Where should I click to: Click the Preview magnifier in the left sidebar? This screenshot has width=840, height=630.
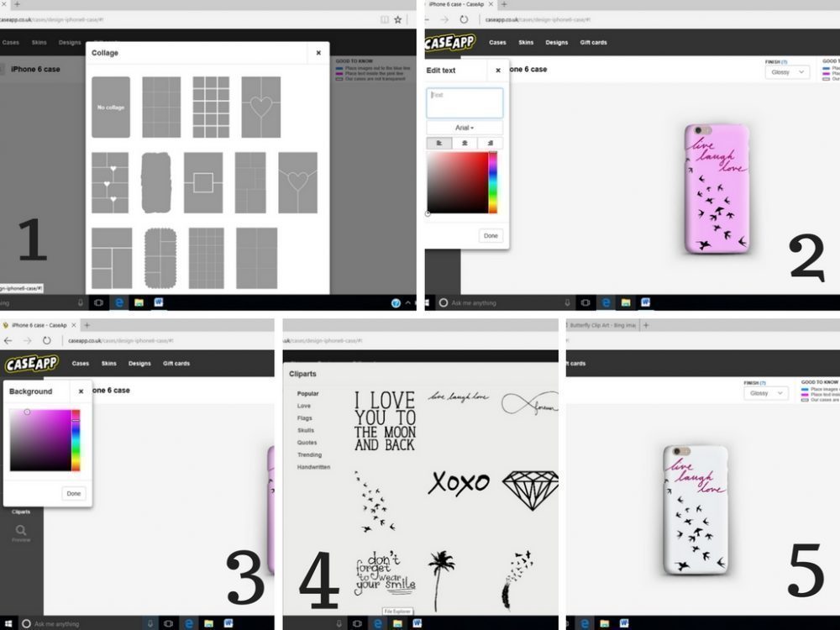21,531
